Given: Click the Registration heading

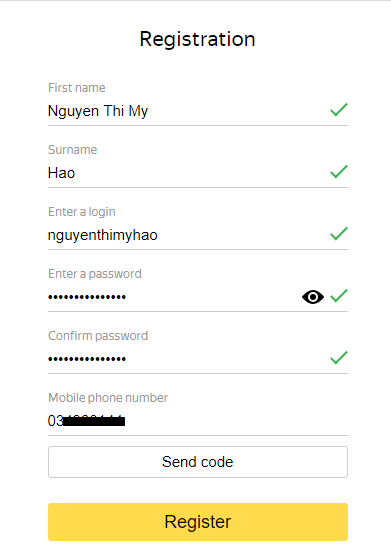Looking at the screenshot, I should coord(197,39).
